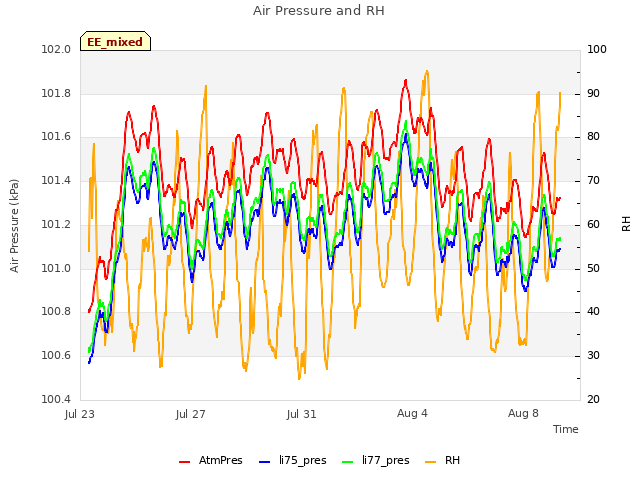
Task: Click the 101.0 left axis value
Action: pyautogui.click(x=56, y=269)
